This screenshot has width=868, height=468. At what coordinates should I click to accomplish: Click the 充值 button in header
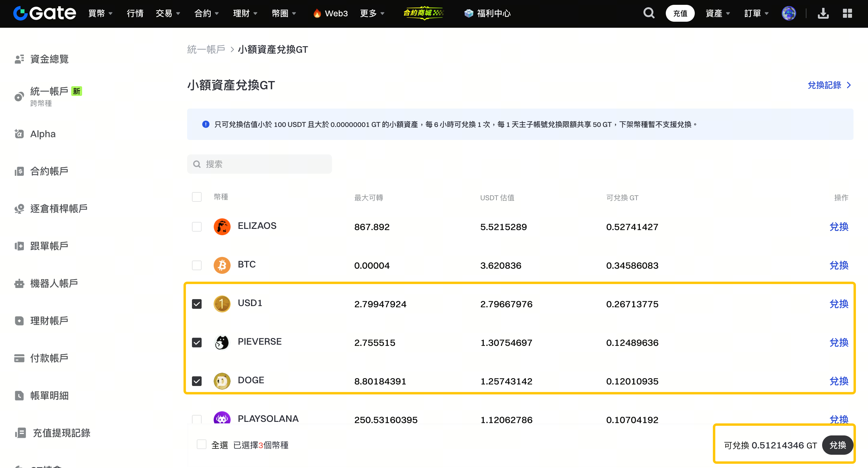680,14
